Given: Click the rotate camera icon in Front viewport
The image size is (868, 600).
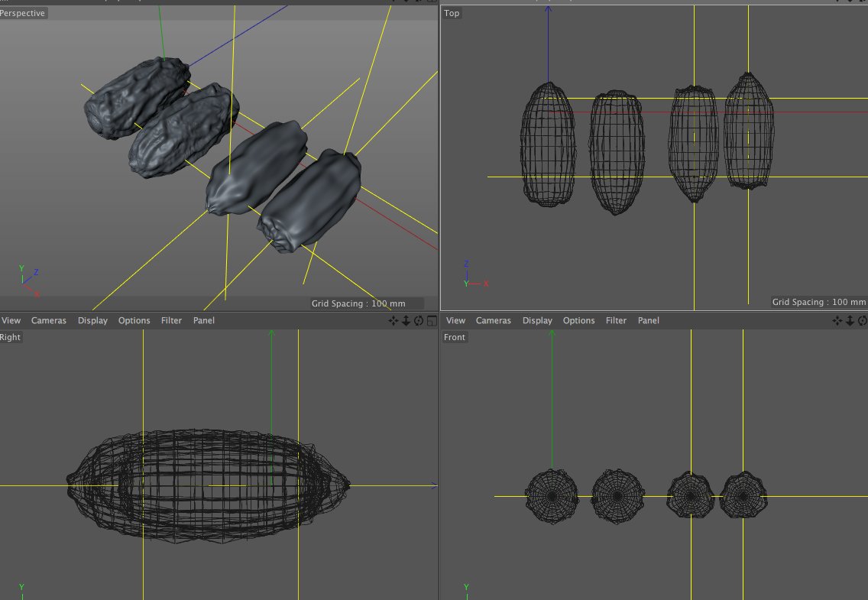Looking at the screenshot, I should coord(863,320).
